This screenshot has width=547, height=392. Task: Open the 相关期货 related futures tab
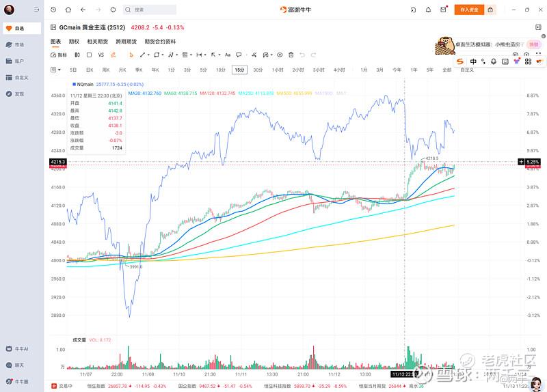[x=97, y=42]
